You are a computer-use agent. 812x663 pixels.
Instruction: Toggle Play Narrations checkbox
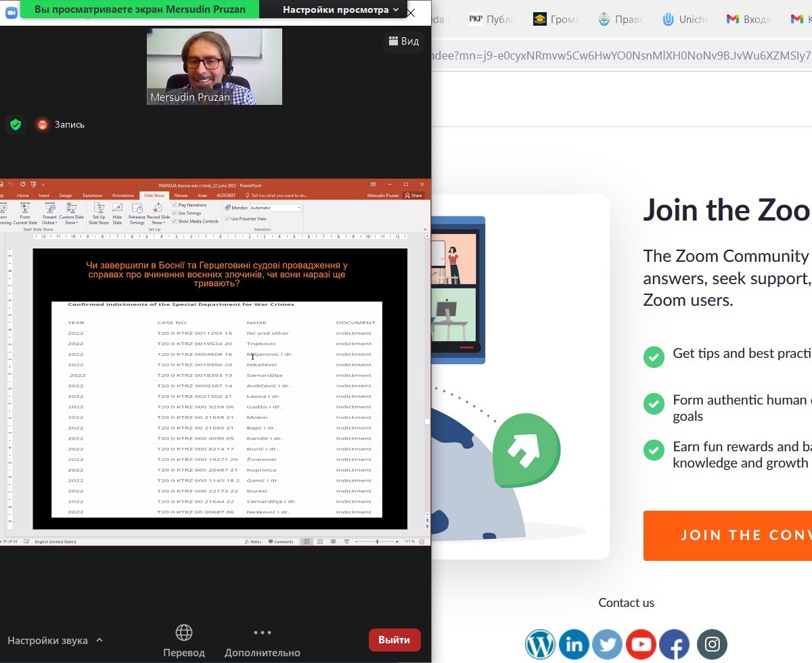coord(175,205)
